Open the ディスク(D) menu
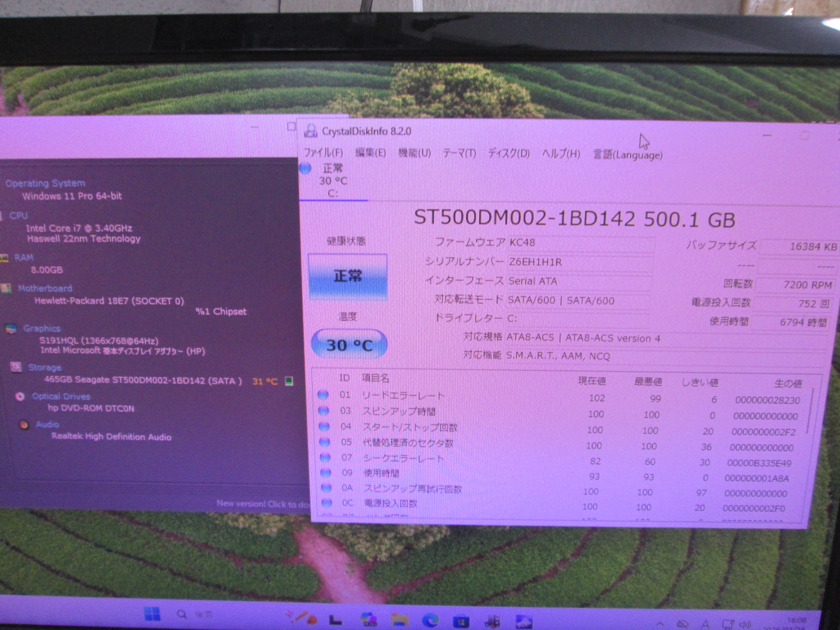This screenshot has height=630, width=840. pos(508,153)
